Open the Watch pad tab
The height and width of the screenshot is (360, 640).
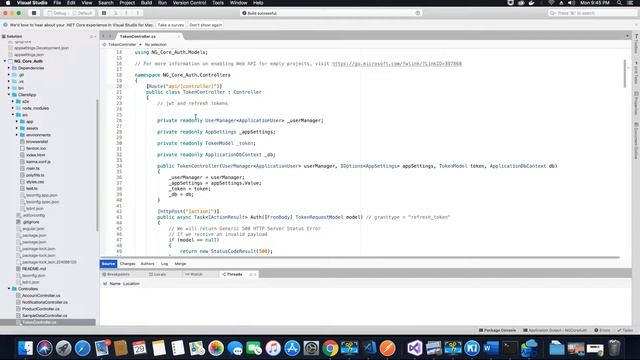click(194, 274)
